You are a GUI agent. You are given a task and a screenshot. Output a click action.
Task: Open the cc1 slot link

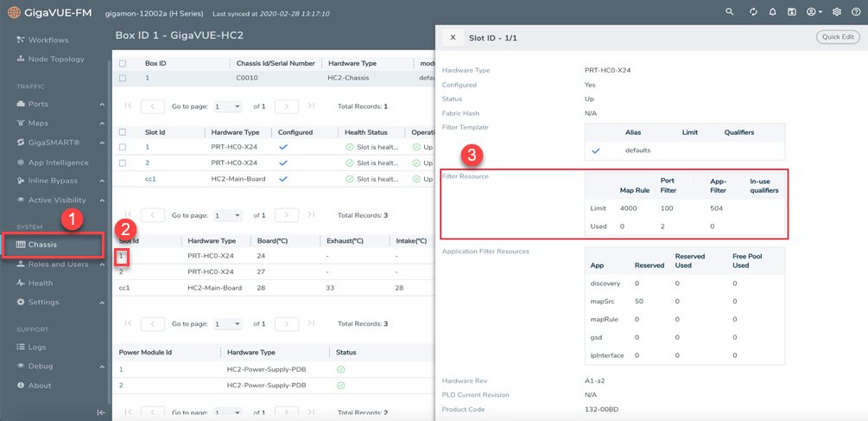(150, 179)
